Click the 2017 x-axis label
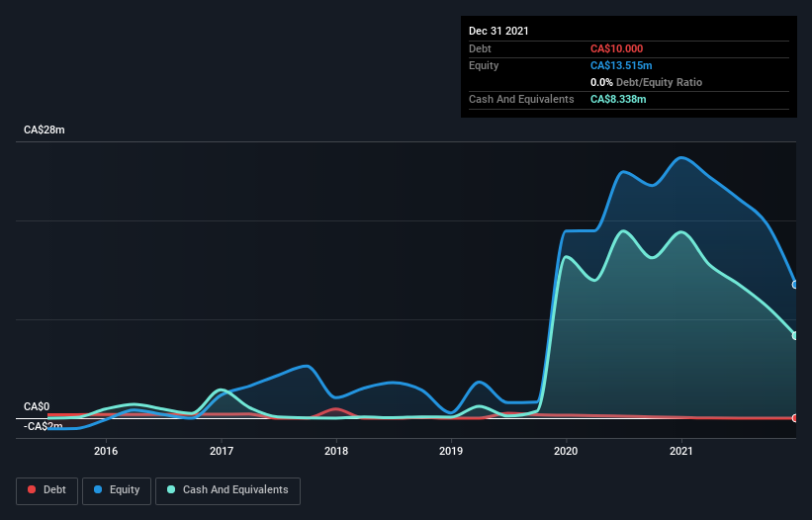 click(222, 451)
